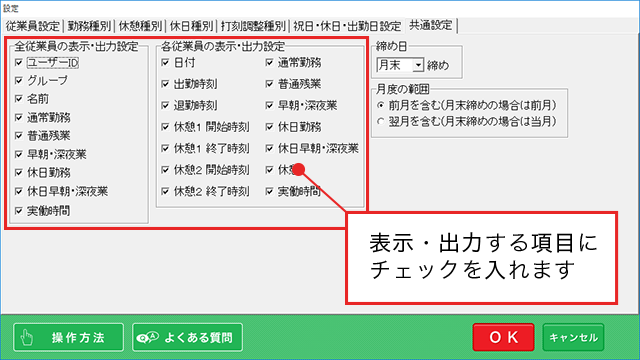Viewport: 640px width, 360px height.
Task: Select the 休日種別 tab
Action: (191, 26)
